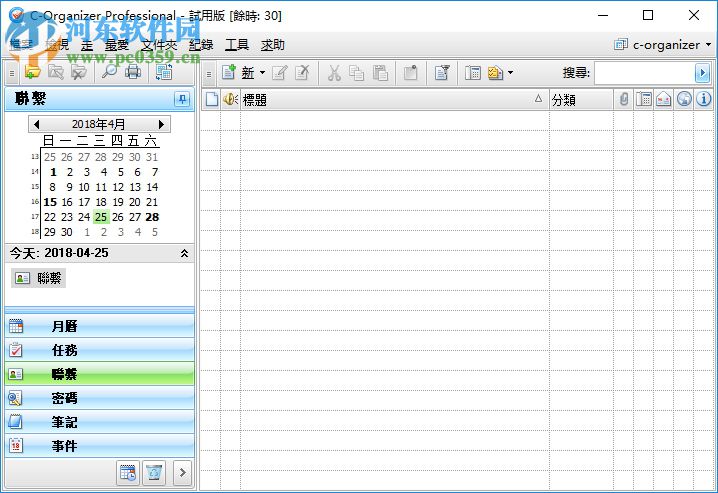Open the 檢視 menu
Screen dimensions: 718x493
(x=57, y=45)
